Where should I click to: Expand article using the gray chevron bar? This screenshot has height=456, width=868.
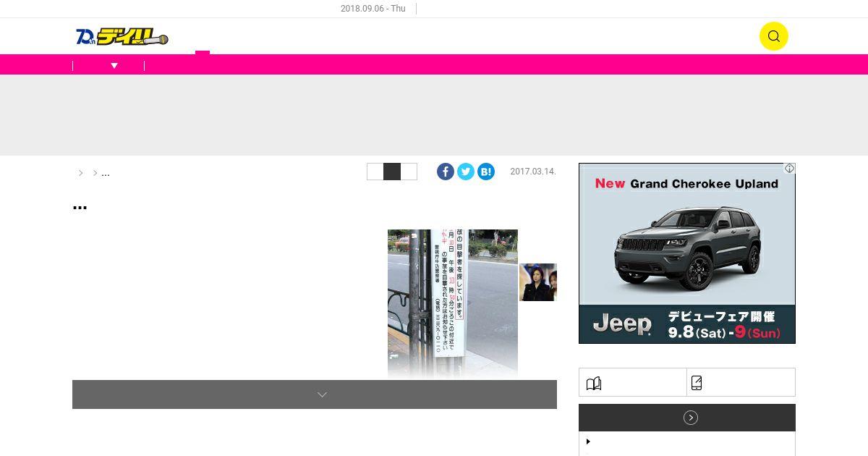tap(315, 394)
